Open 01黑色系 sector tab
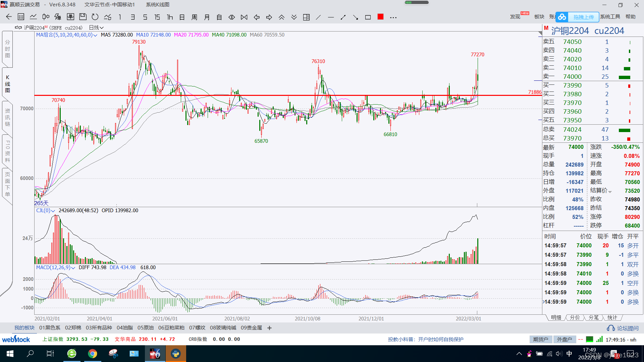 click(50, 328)
